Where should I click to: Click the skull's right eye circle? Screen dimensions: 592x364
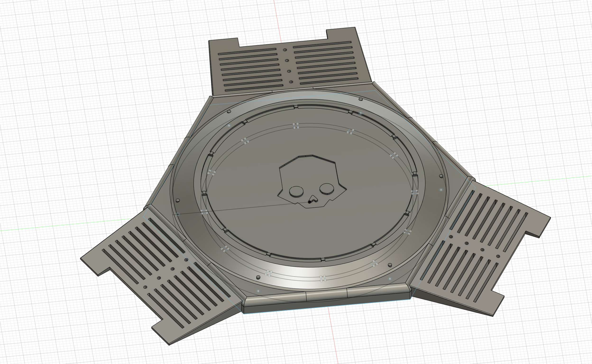[x=327, y=189]
